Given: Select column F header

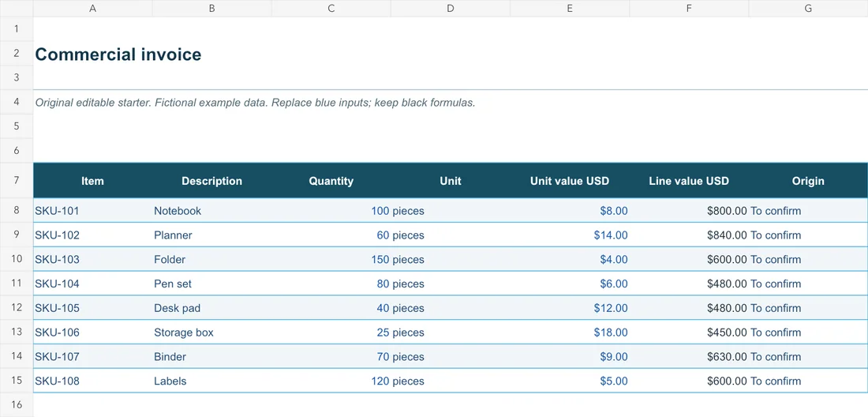Looking at the screenshot, I should click(x=689, y=9).
